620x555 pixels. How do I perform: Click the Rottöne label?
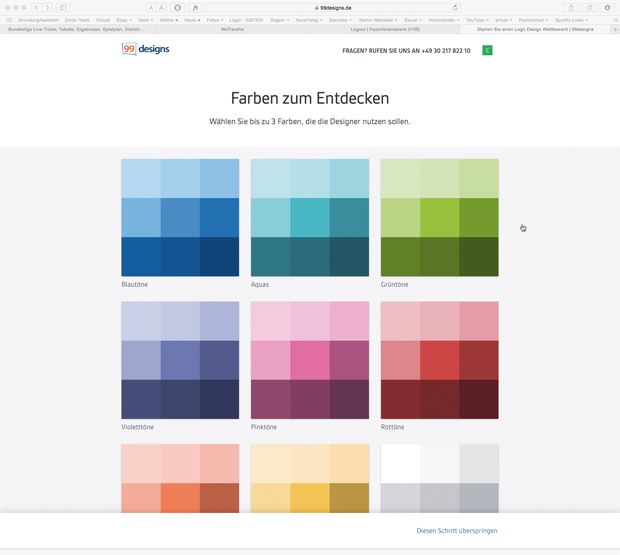coord(392,427)
